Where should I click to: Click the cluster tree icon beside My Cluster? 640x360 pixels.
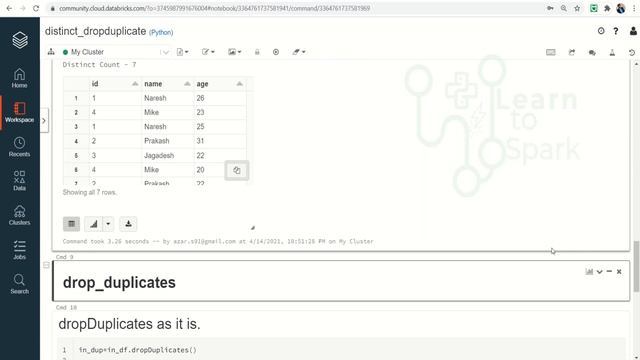coord(51,52)
